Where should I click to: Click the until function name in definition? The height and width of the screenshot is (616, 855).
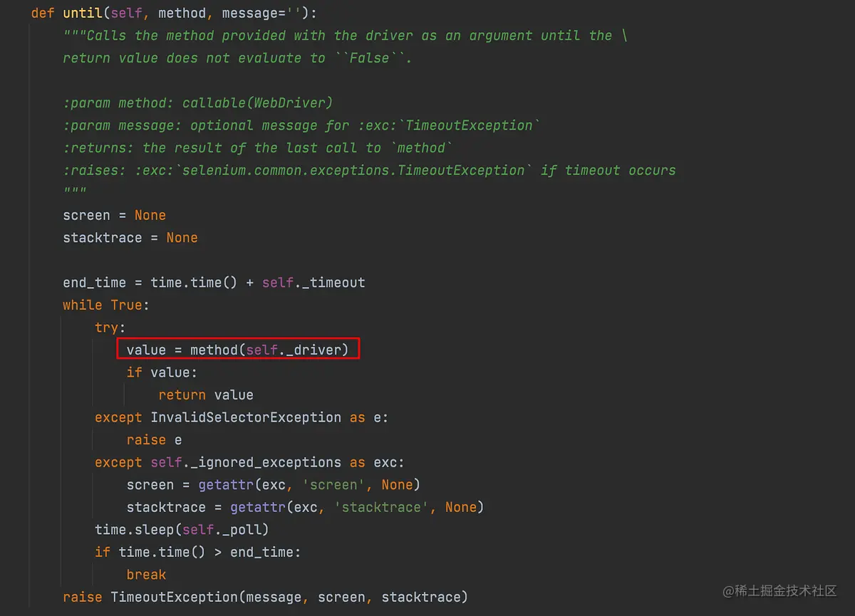pos(83,13)
